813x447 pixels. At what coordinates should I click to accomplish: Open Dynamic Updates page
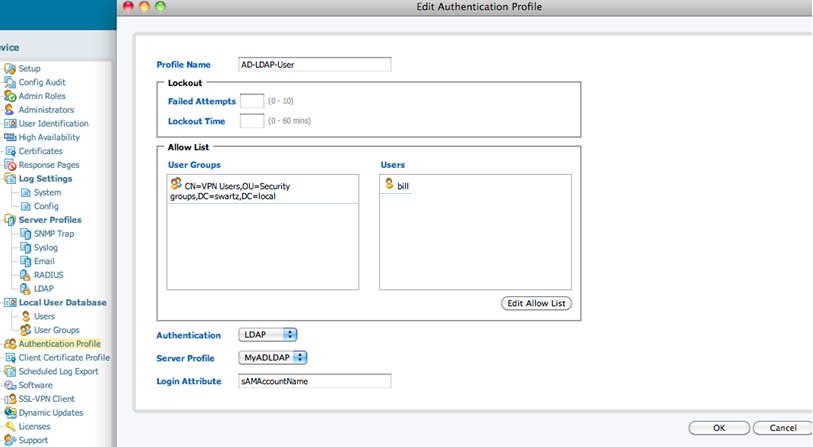[51, 413]
